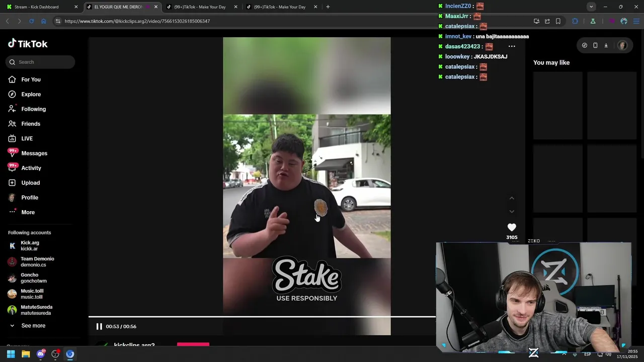644x362 pixels.
Task: Click the browser forward button
Action: coord(19,21)
